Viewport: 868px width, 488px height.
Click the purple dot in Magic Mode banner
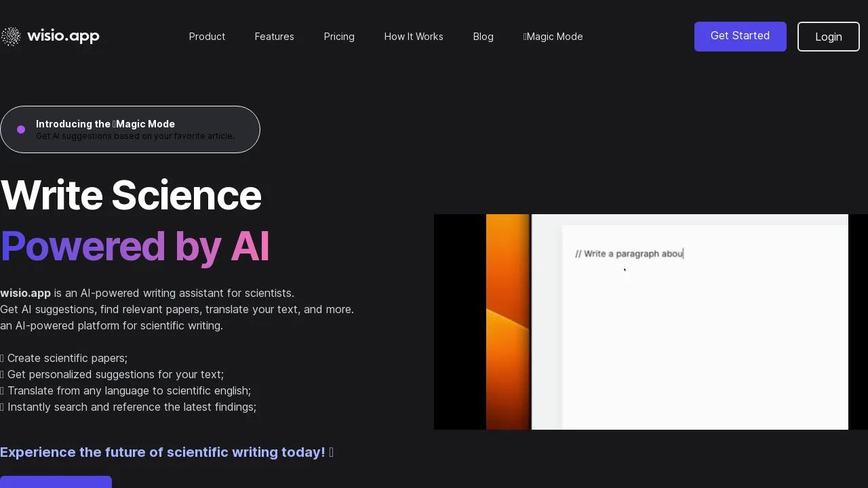click(x=21, y=129)
